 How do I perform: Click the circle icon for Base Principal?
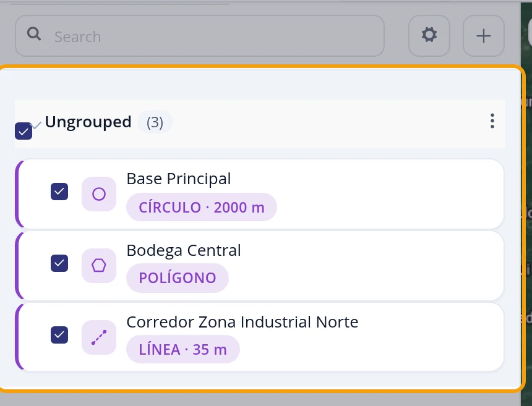[x=99, y=194]
